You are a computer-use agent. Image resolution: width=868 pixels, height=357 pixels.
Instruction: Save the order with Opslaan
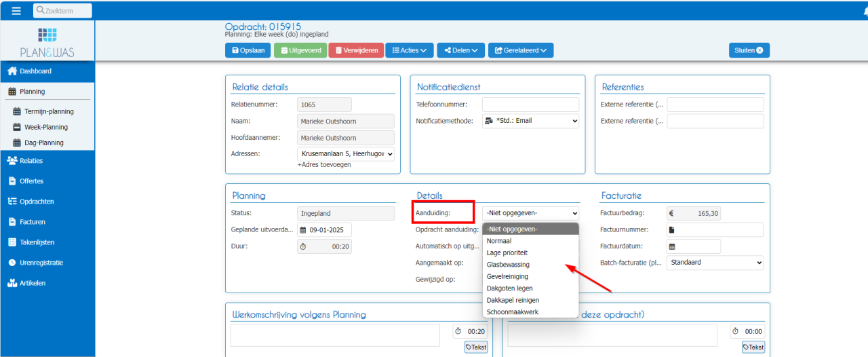[x=248, y=50]
